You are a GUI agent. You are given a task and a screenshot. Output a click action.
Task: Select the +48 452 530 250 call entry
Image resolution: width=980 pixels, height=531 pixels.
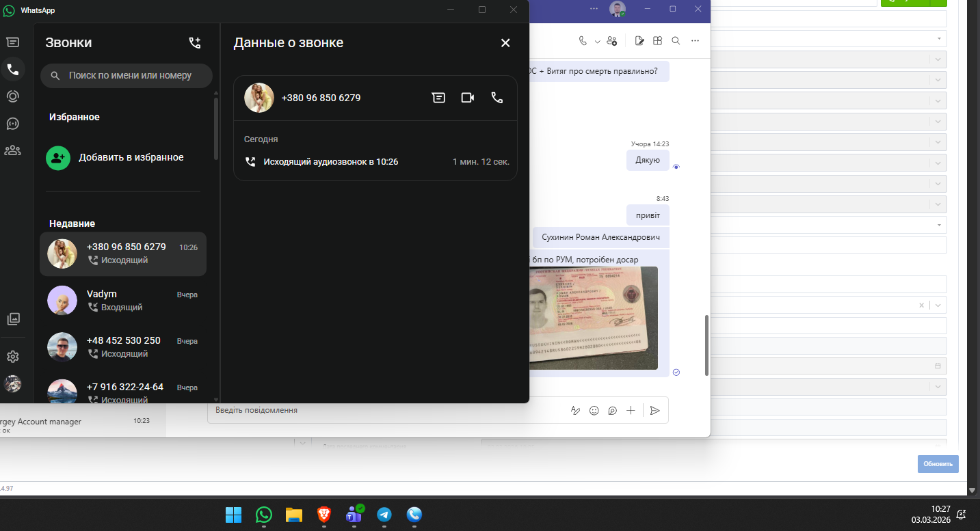pos(123,347)
